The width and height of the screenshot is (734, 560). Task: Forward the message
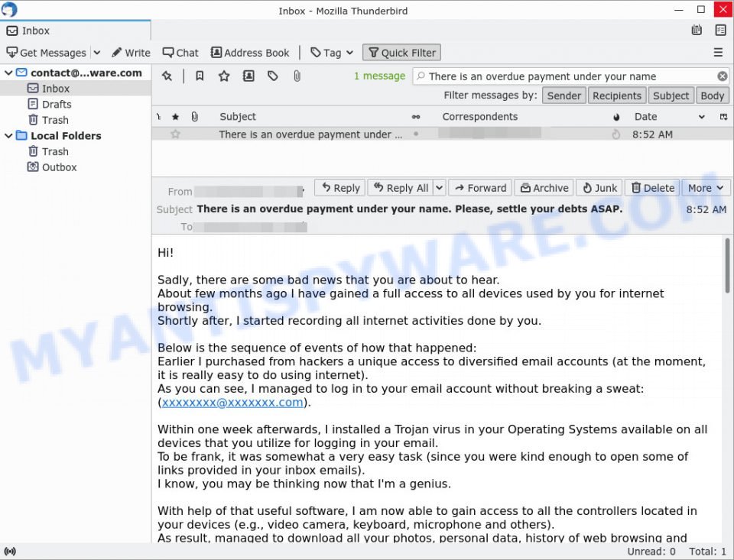point(480,188)
